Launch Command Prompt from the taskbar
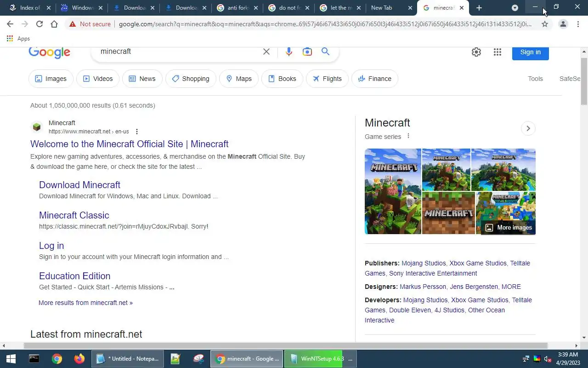 [x=34, y=359]
